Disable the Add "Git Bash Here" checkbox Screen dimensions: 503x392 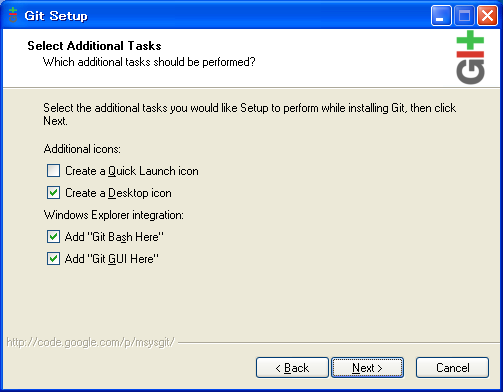coord(53,237)
